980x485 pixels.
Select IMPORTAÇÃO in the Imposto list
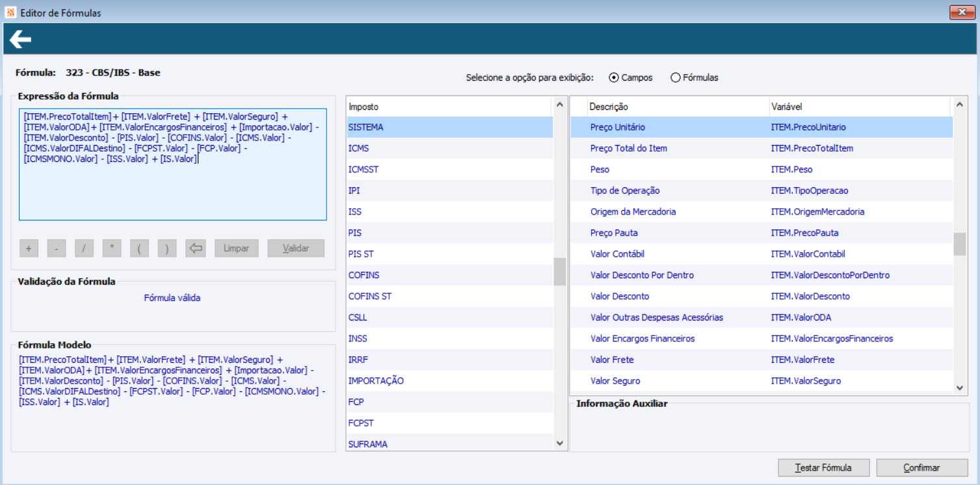pyautogui.click(x=449, y=381)
